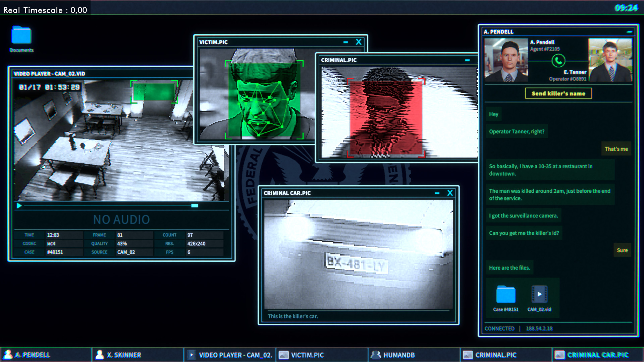The width and height of the screenshot is (644, 362).
Task: Click the '10-35 at a restaurant' message
Action: pyautogui.click(x=550, y=170)
